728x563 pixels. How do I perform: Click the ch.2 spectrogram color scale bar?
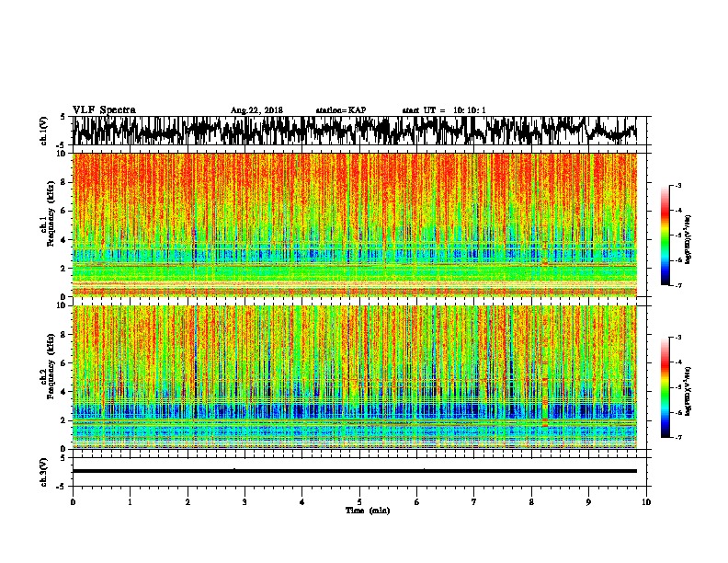coord(665,387)
